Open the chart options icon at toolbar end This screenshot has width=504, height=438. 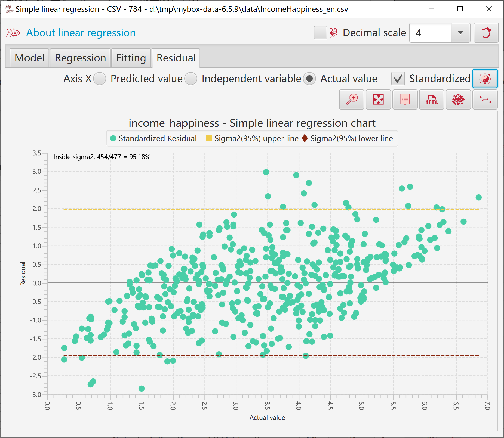click(x=485, y=100)
